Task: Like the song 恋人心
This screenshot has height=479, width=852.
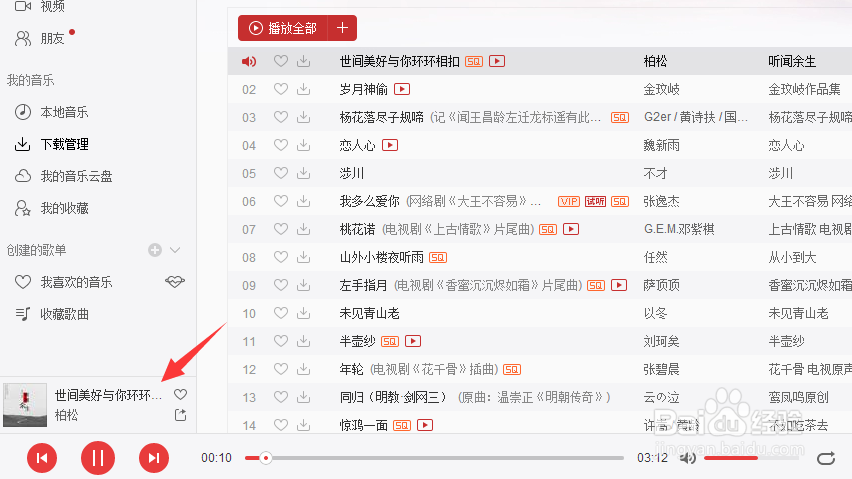Action: pos(280,145)
